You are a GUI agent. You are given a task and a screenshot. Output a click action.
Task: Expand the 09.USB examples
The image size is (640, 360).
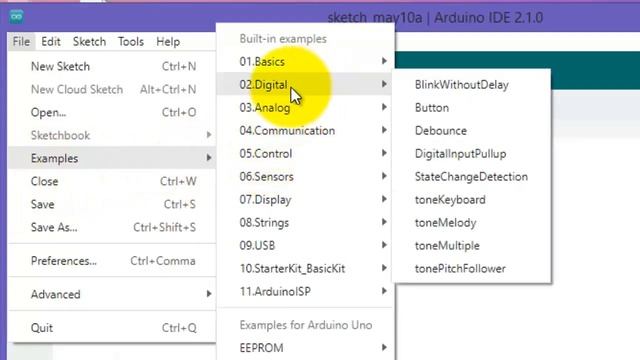305,245
